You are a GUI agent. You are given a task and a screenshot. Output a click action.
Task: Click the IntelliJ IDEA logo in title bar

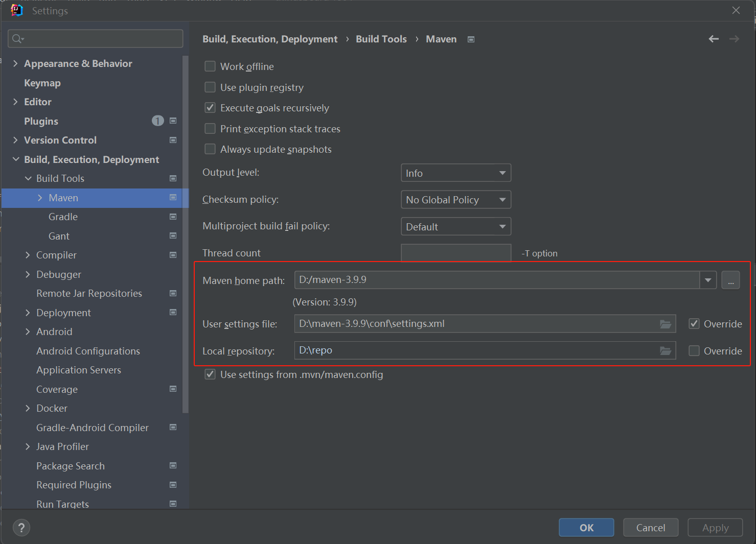point(17,10)
